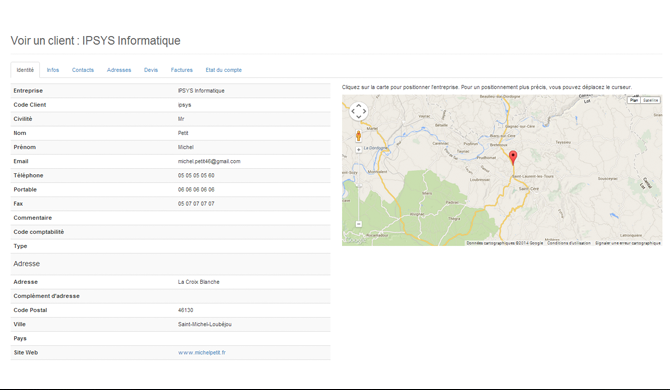Click the Nom value Petit

[x=183, y=133]
